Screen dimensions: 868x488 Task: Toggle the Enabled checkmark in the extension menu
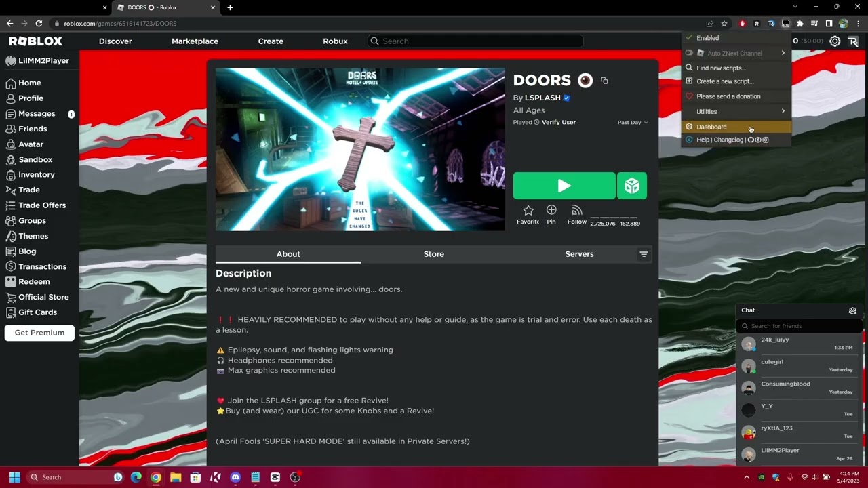(x=689, y=38)
